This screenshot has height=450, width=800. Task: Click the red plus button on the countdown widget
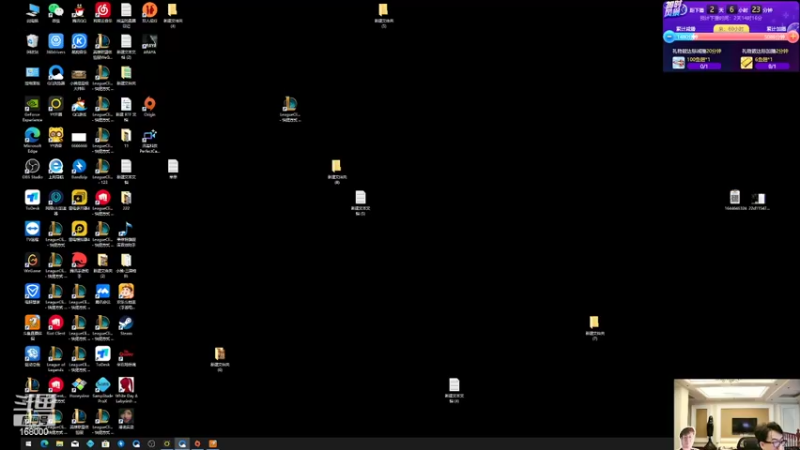(x=793, y=37)
